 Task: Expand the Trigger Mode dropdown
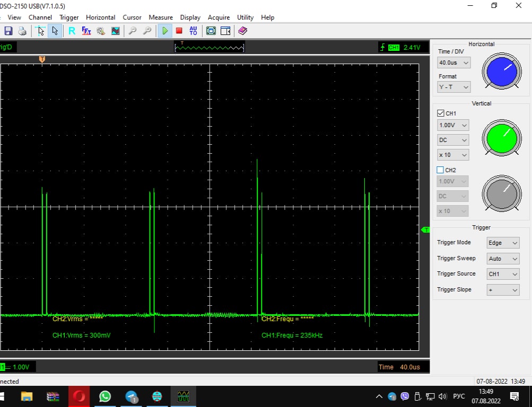(x=503, y=243)
